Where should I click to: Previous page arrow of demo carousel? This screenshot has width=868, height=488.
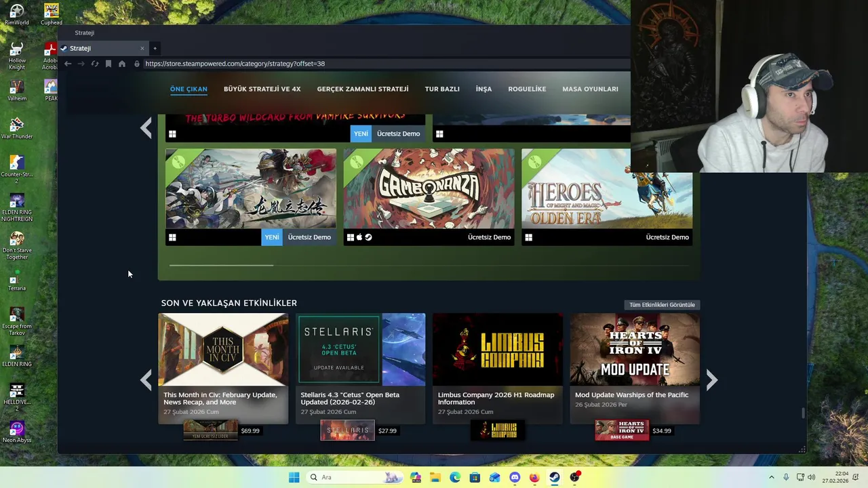146,127
